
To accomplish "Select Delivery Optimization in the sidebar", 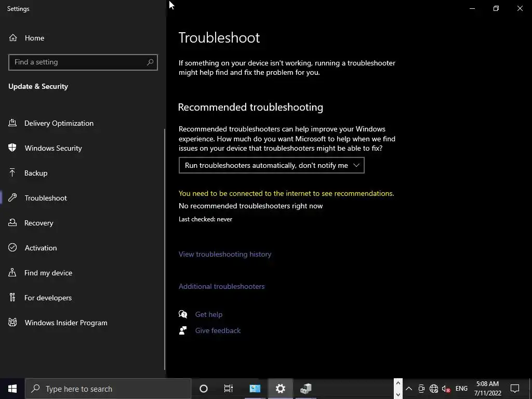I will pos(82,123).
